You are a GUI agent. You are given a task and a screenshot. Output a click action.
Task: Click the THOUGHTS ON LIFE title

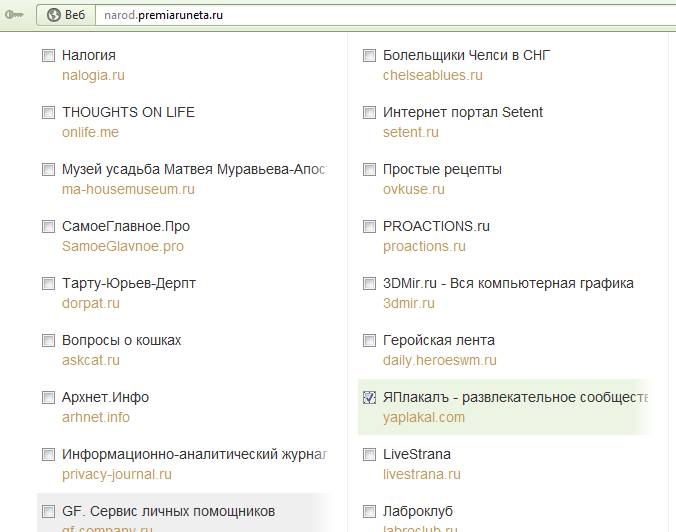point(128,113)
